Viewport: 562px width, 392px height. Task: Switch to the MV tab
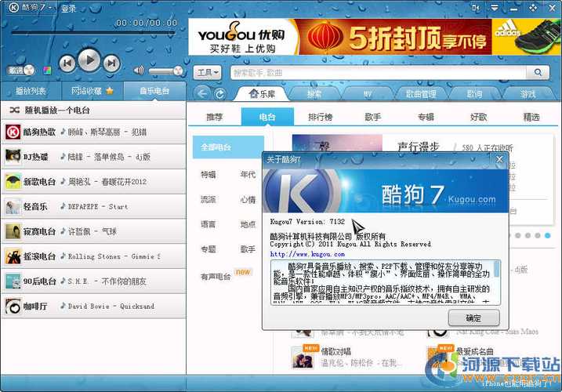point(368,94)
